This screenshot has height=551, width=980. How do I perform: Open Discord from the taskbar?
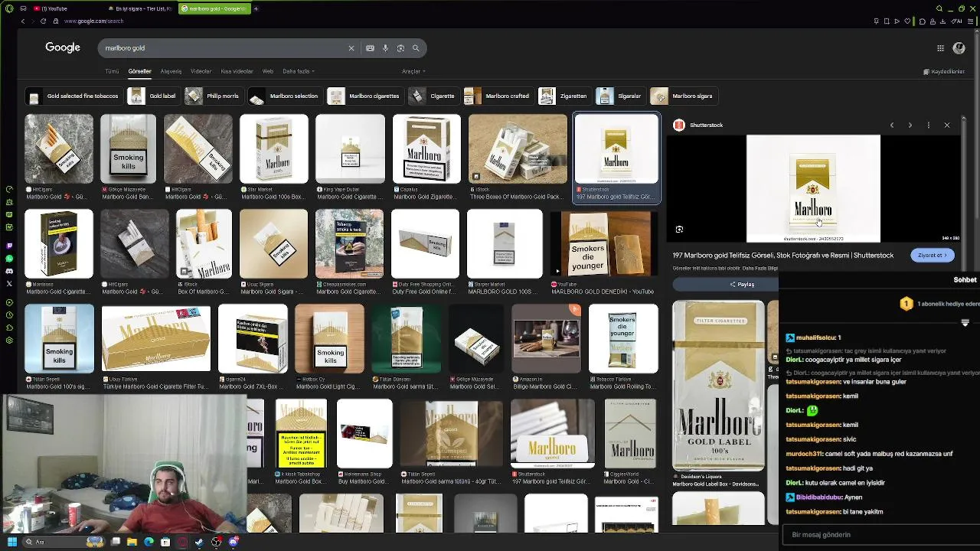234,542
